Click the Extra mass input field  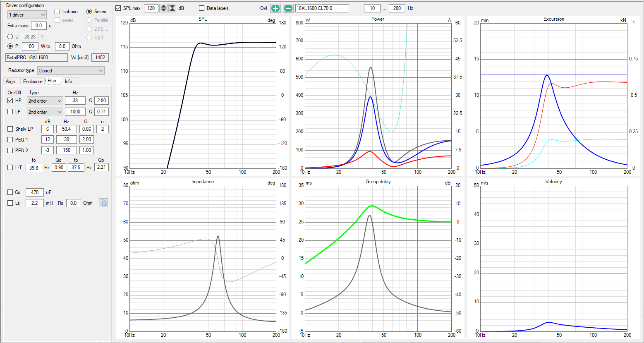coord(39,26)
